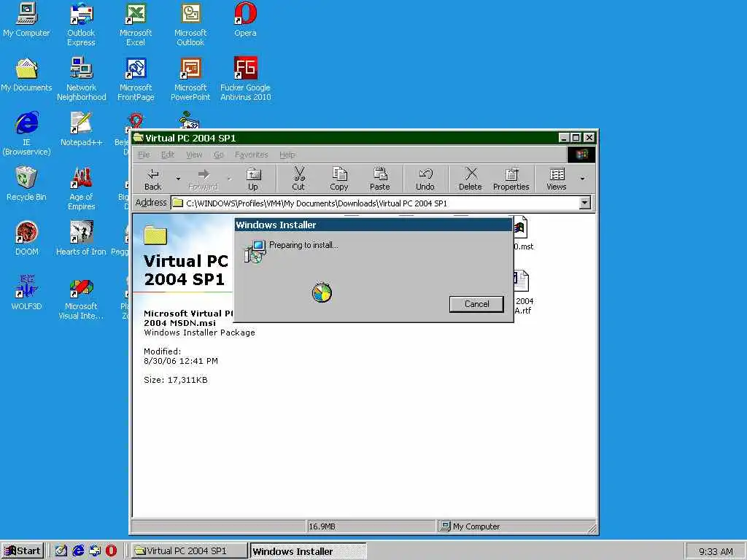Click the Back toolbar button
Image resolution: width=747 pixels, height=560 pixels.
point(153,179)
